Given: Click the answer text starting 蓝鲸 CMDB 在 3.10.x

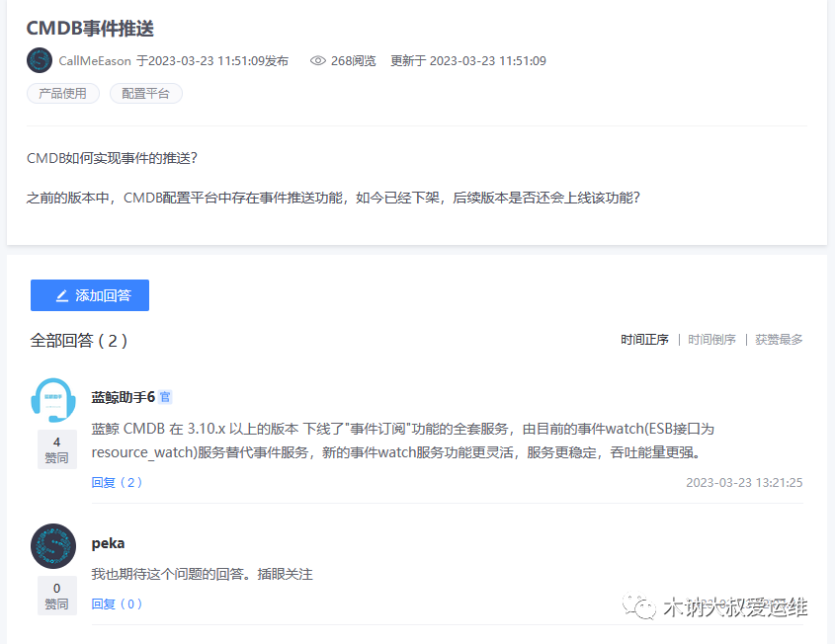Looking at the screenshot, I should point(403,441).
